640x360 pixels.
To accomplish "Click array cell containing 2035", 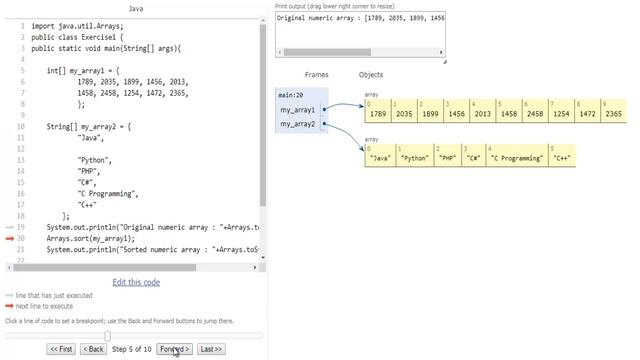I will (x=404, y=111).
